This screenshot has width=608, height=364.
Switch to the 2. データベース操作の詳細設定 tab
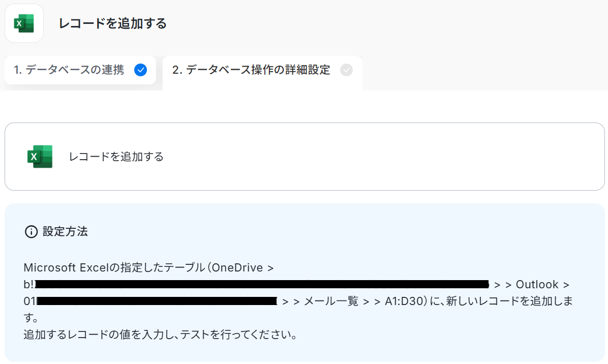click(x=262, y=73)
